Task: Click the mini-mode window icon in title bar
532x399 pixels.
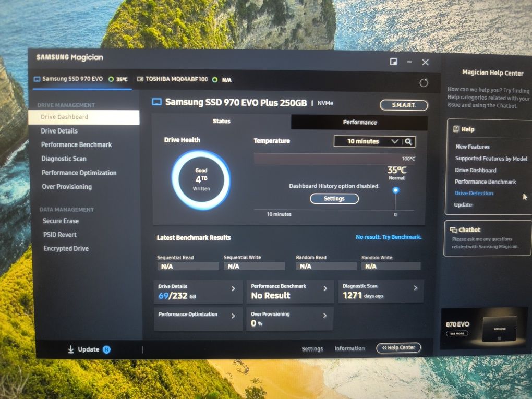Action: [394, 62]
